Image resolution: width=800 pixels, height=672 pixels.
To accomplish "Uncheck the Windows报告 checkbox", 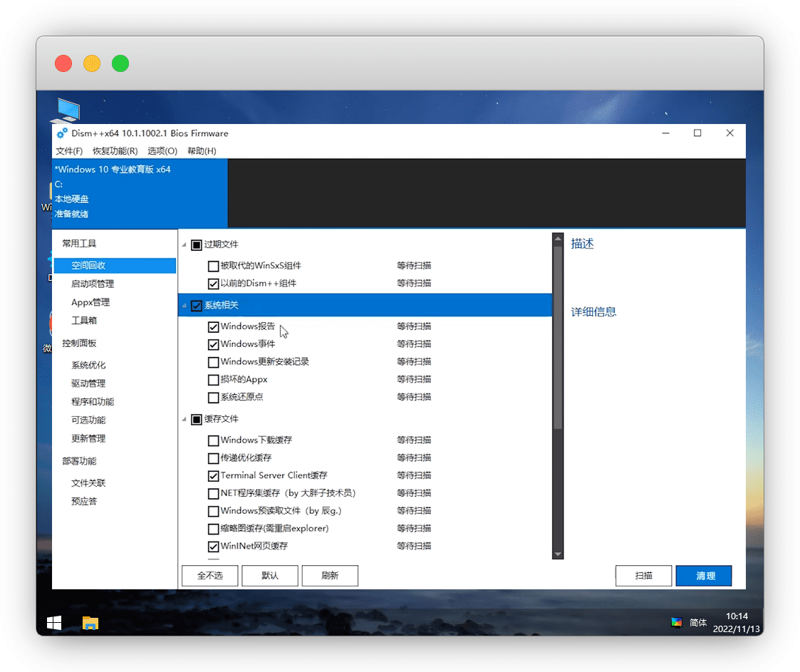I will (213, 326).
